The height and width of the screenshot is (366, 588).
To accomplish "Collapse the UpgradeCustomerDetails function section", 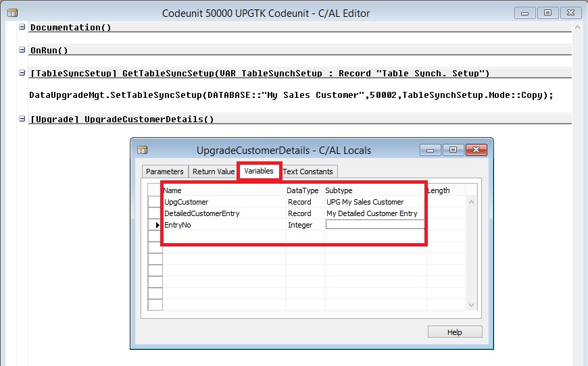I will (x=22, y=119).
